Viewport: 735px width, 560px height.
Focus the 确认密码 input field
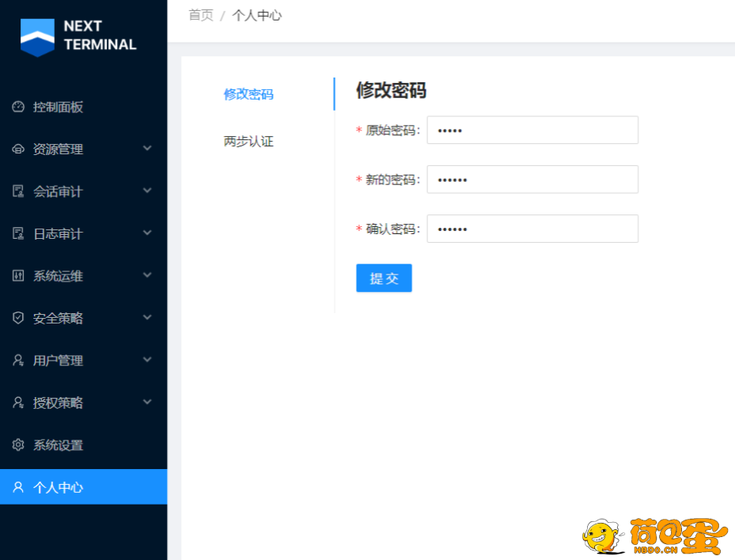(x=532, y=229)
